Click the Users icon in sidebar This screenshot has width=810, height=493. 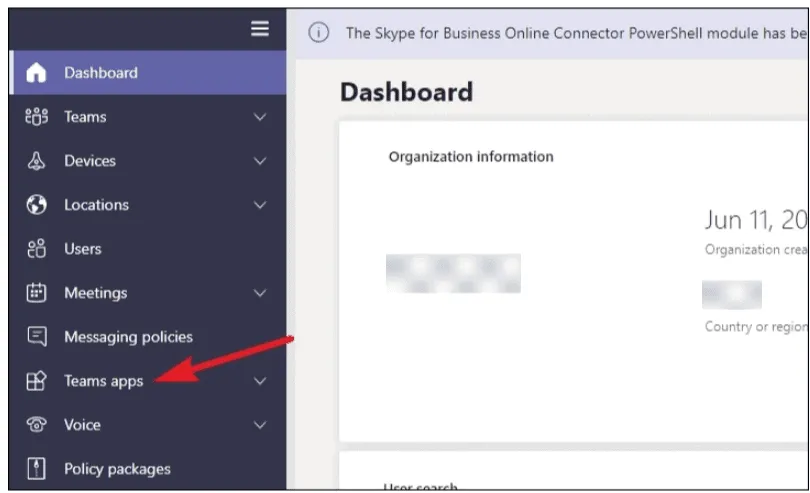pos(36,249)
